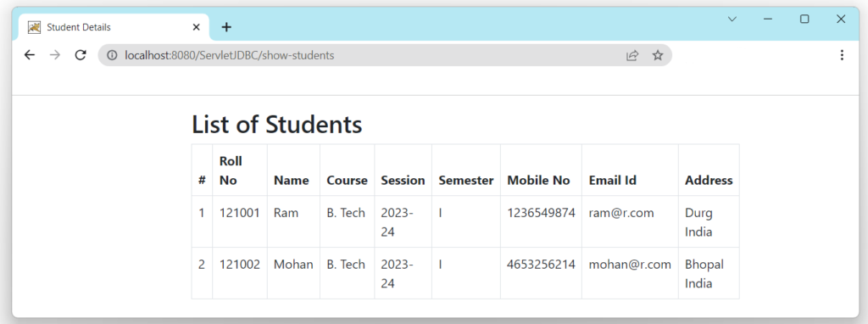
Task: Click the Email Id column header
Action: (x=613, y=180)
